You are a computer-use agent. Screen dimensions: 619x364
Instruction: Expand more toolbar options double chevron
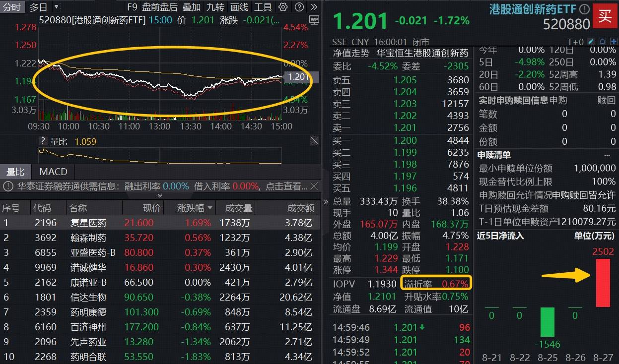point(314,7)
